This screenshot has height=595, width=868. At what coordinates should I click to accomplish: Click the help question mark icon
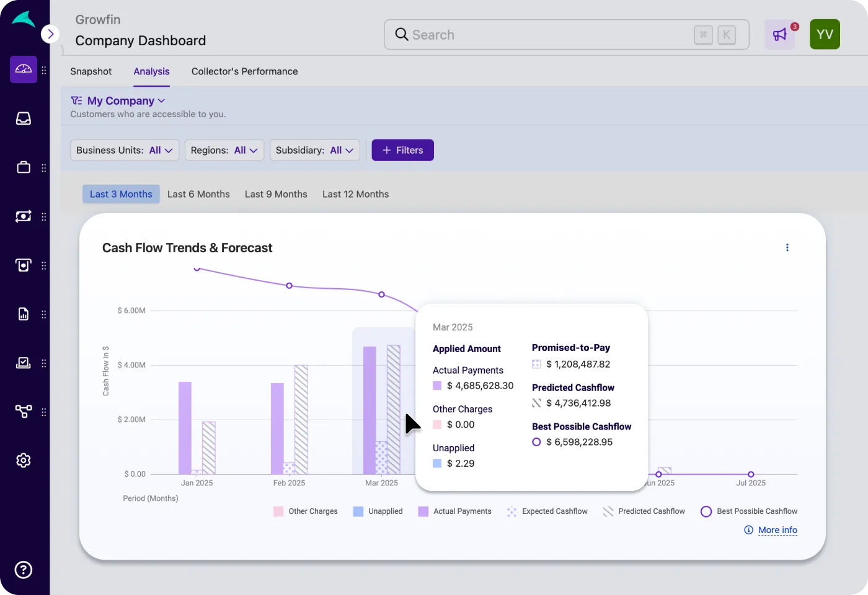pyautogui.click(x=24, y=570)
